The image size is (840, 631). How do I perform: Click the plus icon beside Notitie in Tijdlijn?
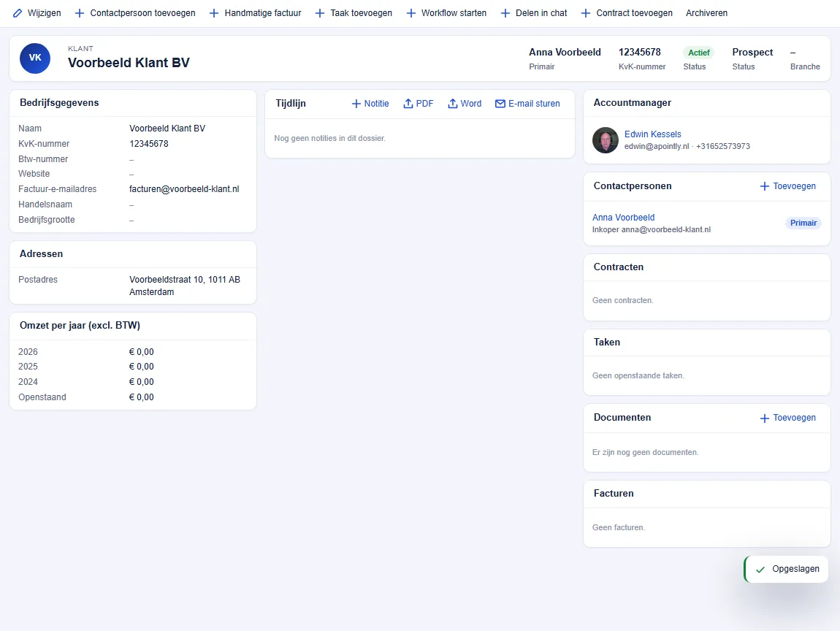tap(356, 104)
